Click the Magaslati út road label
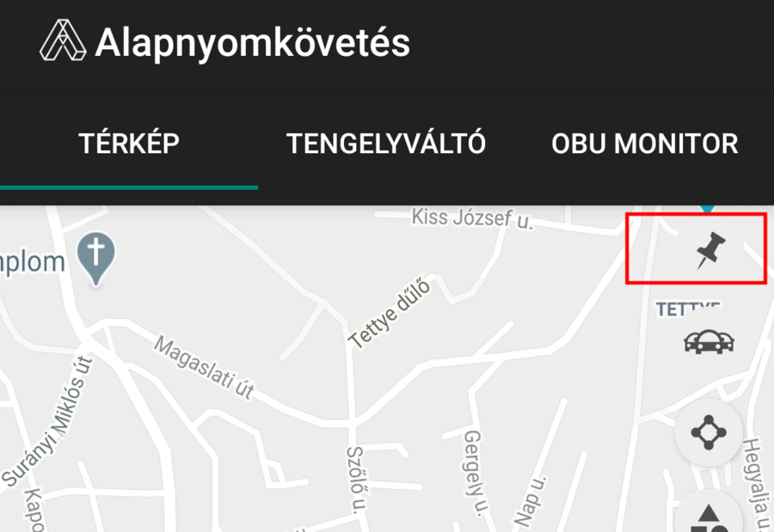Screen dimensions: 774x532 (x=205, y=368)
